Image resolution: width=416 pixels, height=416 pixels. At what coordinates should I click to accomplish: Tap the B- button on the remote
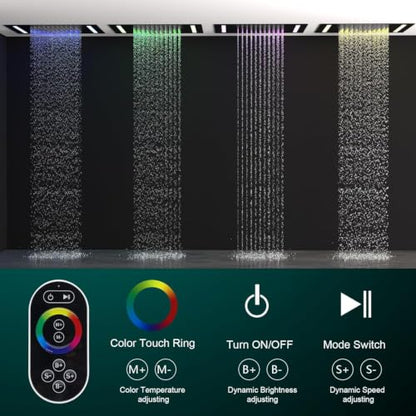tap(59, 387)
